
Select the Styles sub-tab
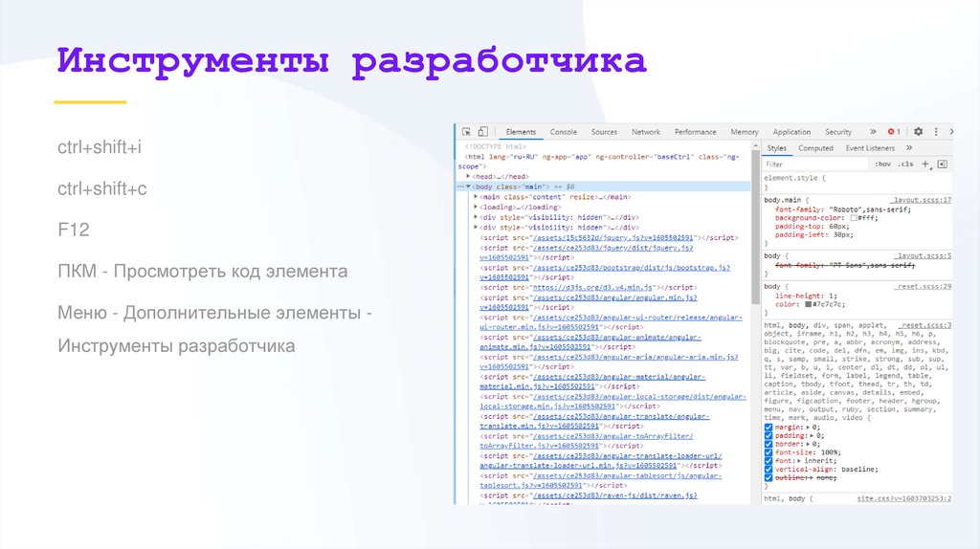[777, 148]
